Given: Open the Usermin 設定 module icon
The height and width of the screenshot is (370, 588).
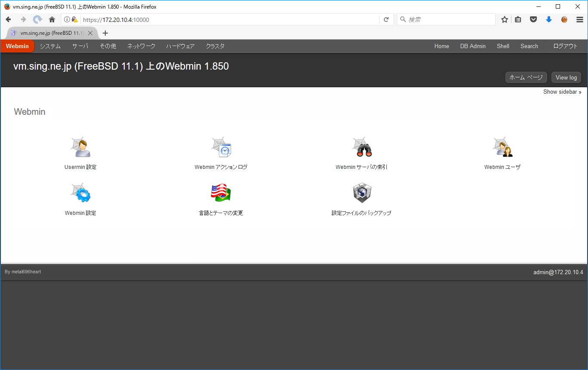Looking at the screenshot, I should [x=80, y=147].
